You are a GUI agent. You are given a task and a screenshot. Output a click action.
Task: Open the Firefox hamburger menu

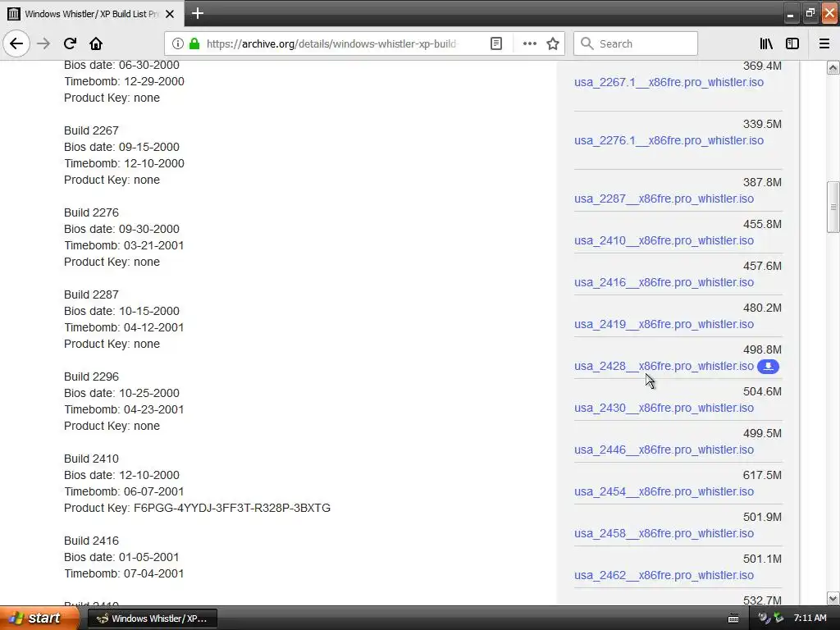[824, 43]
